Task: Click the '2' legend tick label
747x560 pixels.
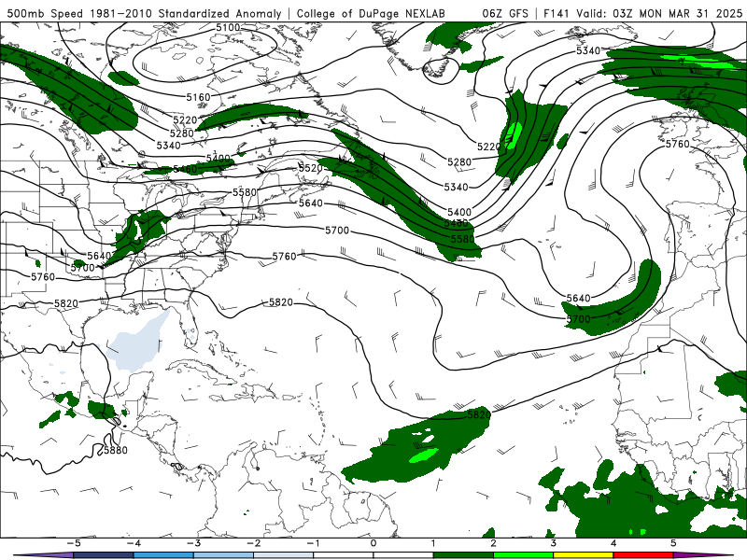Action: (x=494, y=543)
